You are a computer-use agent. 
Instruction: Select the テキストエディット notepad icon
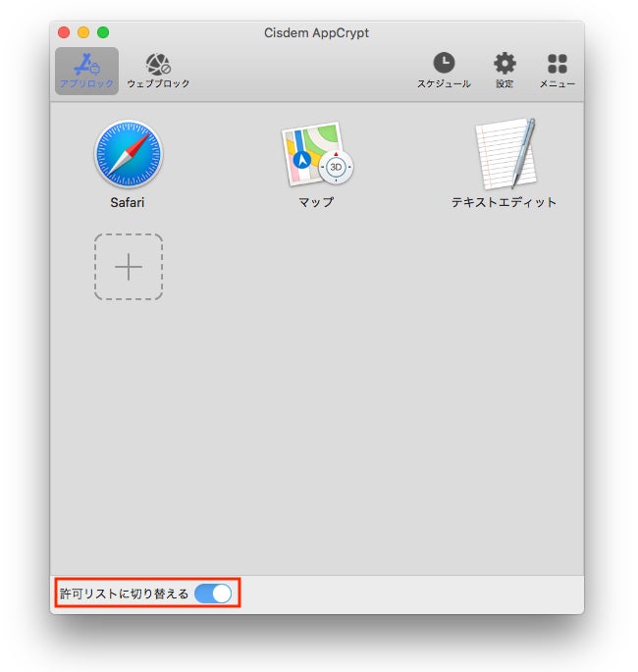[505, 154]
